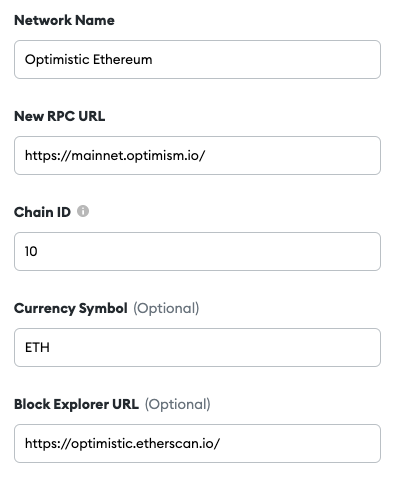Focus the Network Name input field
Viewport: 394px width, 479px height.
pyautogui.click(x=197, y=60)
